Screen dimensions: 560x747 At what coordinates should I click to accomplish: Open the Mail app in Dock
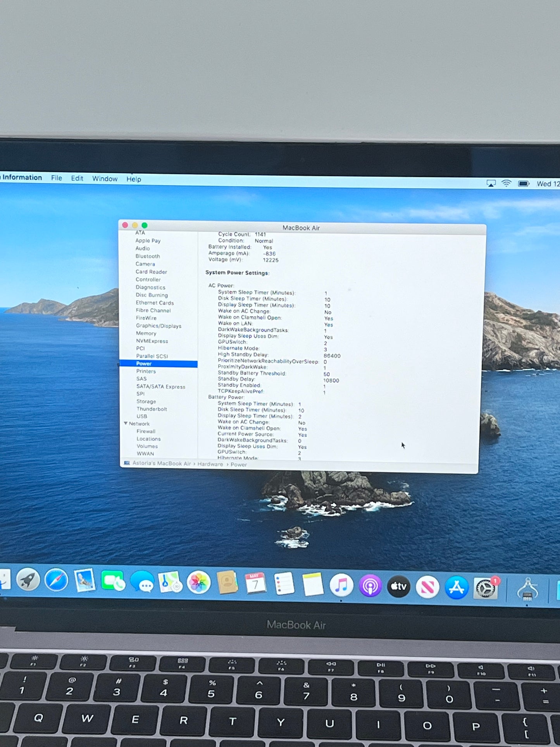(x=84, y=581)
